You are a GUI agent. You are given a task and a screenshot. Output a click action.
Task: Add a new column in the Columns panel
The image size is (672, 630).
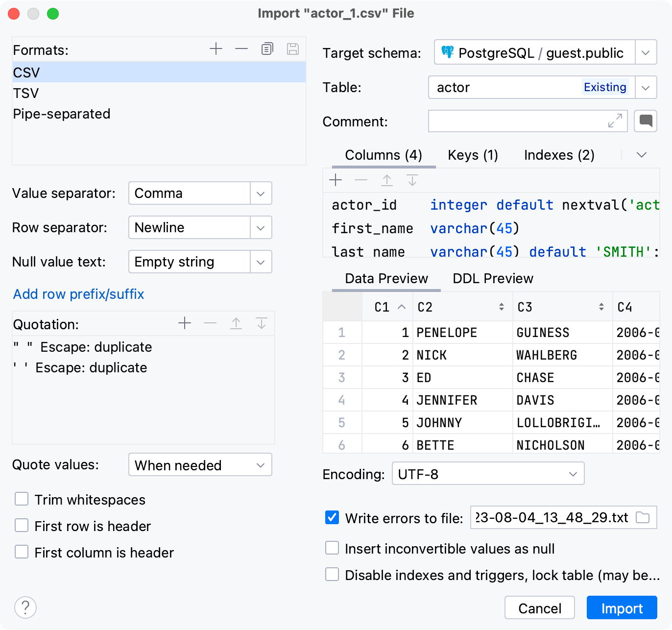336,180
